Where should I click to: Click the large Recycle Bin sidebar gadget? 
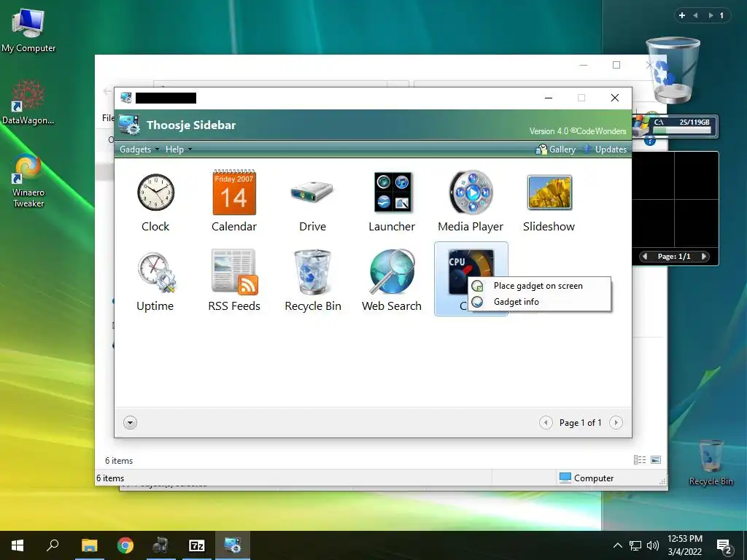673,70
